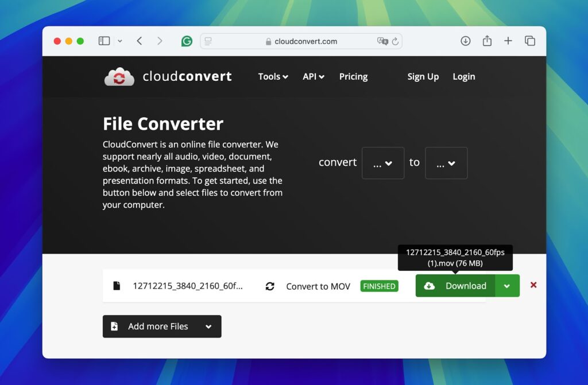Image resolution: width=588 pixels, height=385 pixels.
Task: Go forward with the forward arrow
Action: [x=160, y=41]
